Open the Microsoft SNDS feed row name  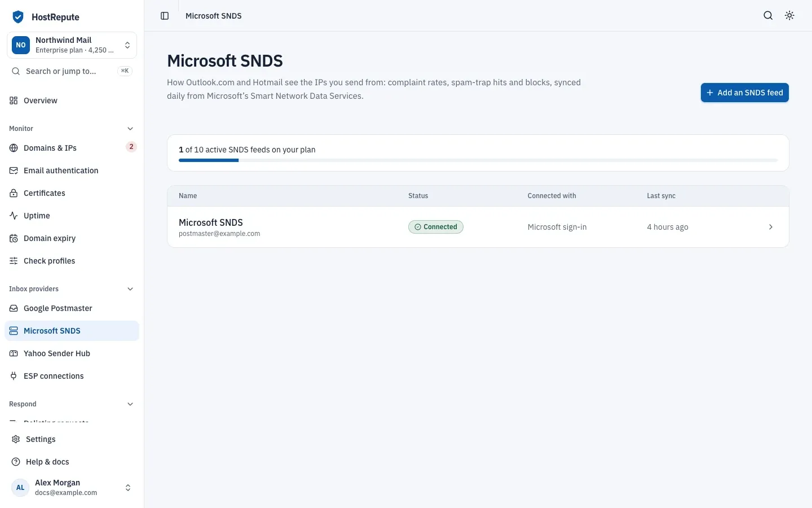(211, 222)
